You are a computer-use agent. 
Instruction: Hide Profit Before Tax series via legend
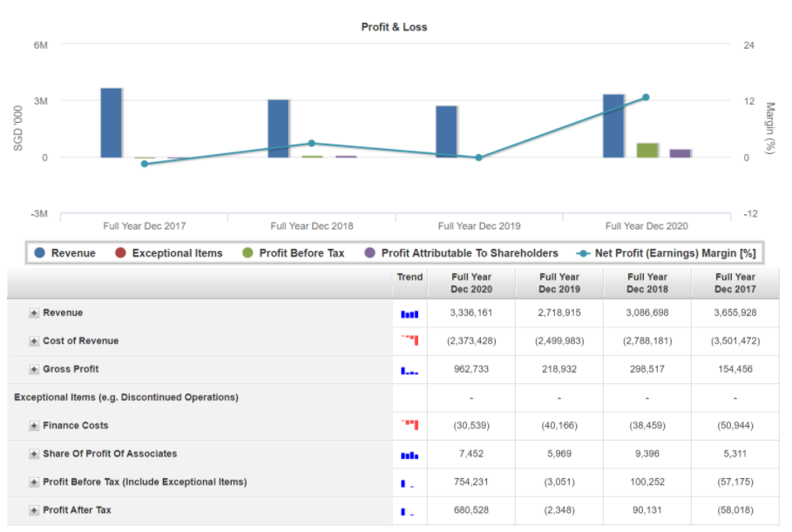point(294,253)
